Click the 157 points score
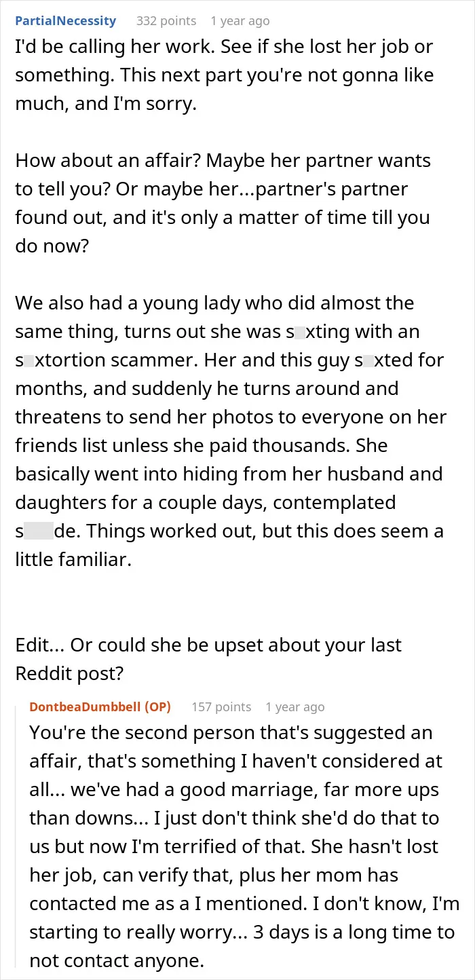The image size is (475, 980). (221, 706)
